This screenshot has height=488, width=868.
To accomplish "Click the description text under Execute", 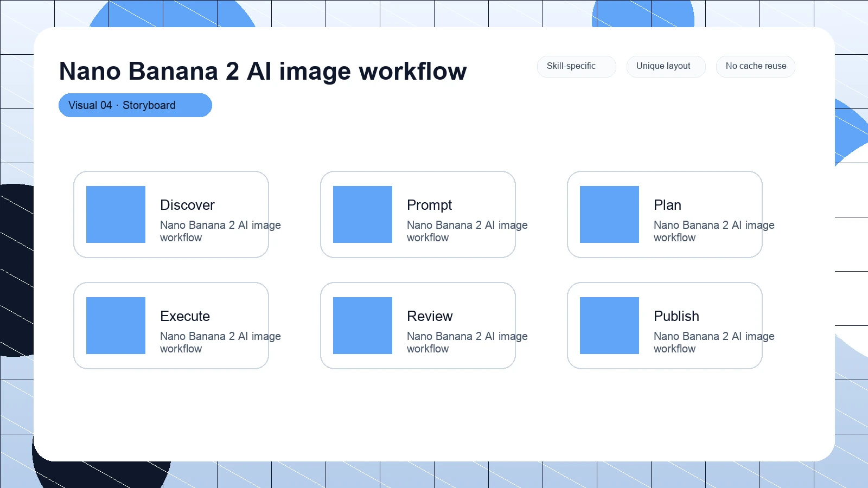I will pos(220,342).
